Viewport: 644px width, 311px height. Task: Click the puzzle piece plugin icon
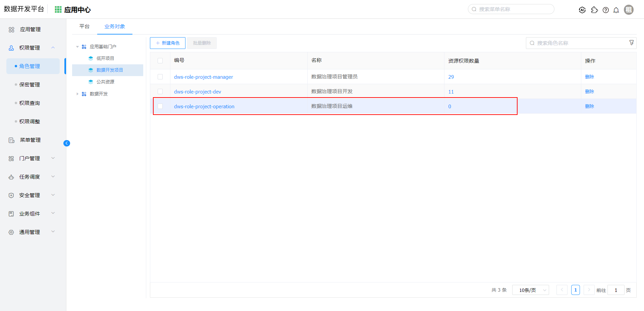point(594,10)
